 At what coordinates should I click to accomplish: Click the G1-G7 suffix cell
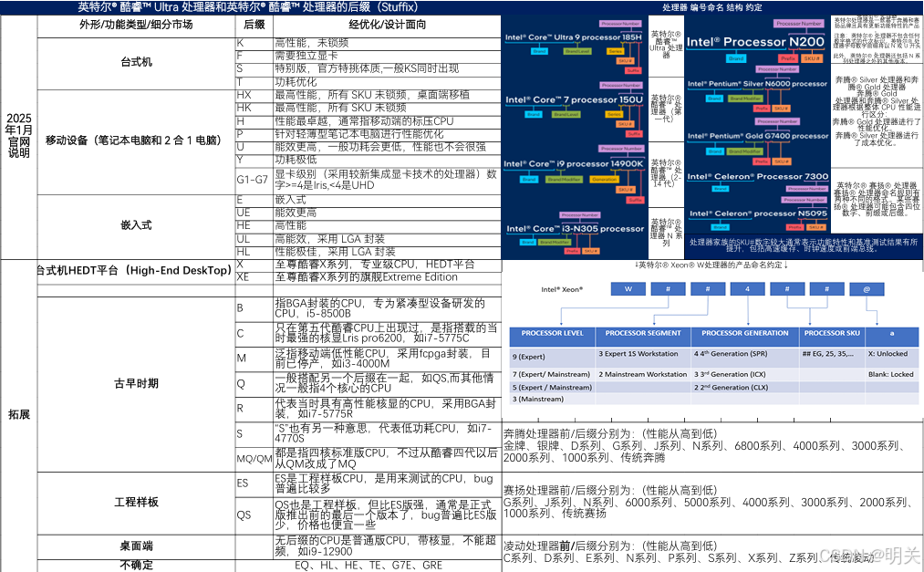point(254,181)
